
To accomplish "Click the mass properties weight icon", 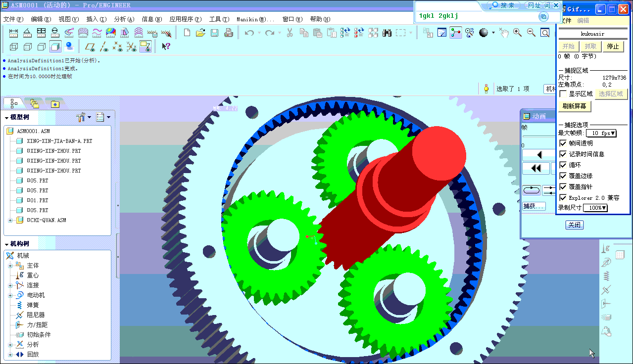I will [606, 331].
